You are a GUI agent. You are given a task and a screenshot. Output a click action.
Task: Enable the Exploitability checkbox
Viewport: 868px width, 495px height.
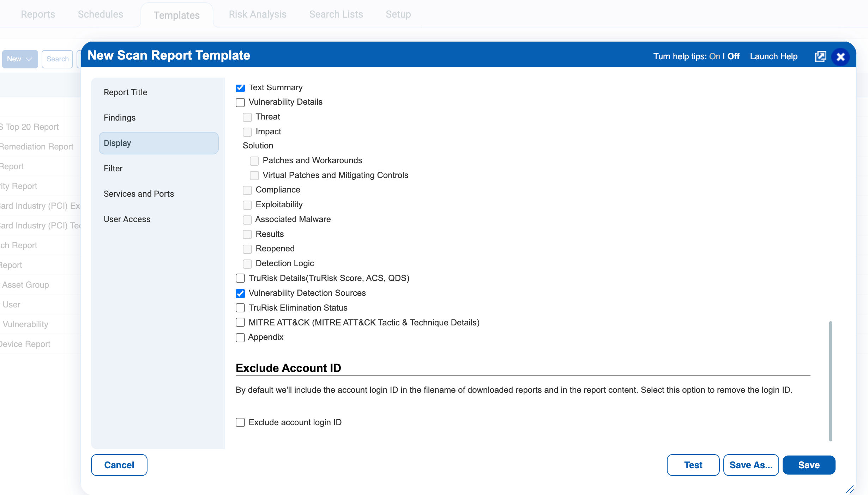click(247, 205)
